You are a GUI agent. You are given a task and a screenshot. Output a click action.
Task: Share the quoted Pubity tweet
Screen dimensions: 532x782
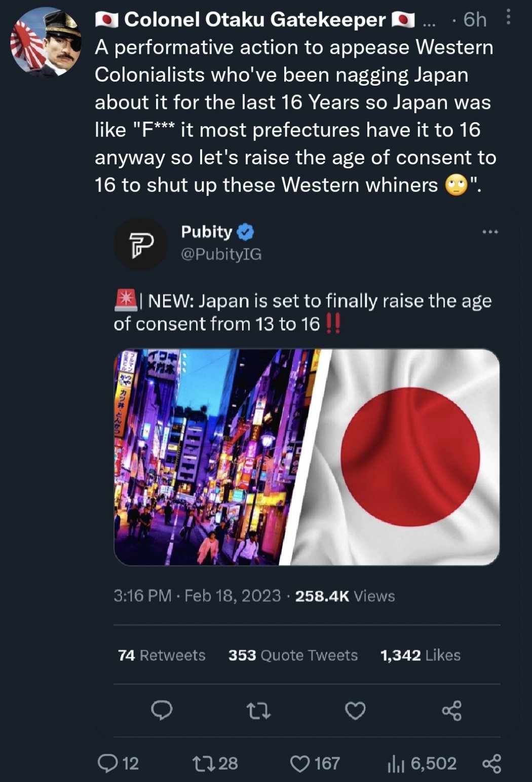tap(451, 710)
